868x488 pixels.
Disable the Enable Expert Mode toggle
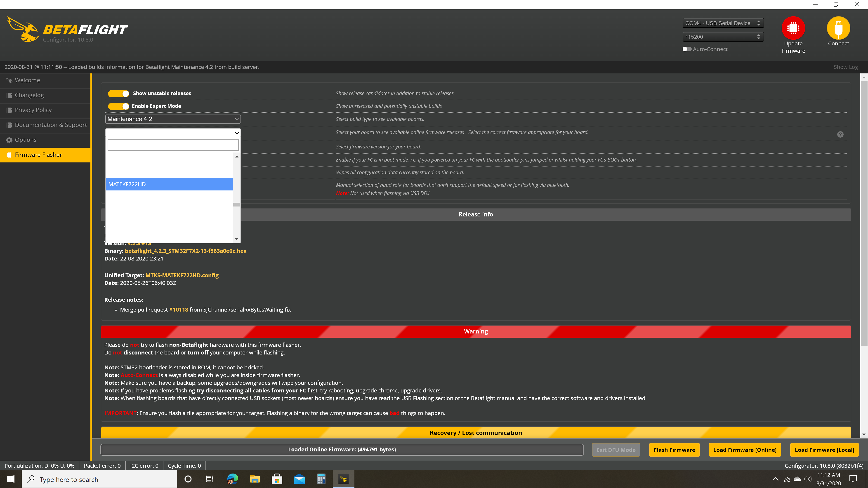pyautogui.click(x=118, y=106)
